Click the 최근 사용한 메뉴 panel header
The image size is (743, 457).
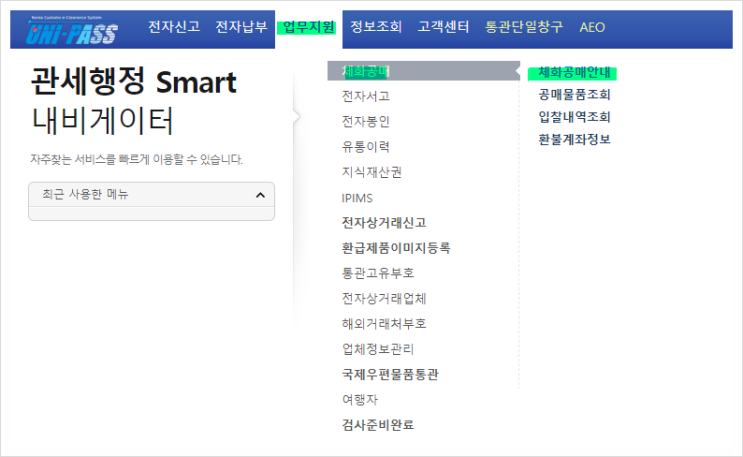pyautogui.click(x=152, y=194)
